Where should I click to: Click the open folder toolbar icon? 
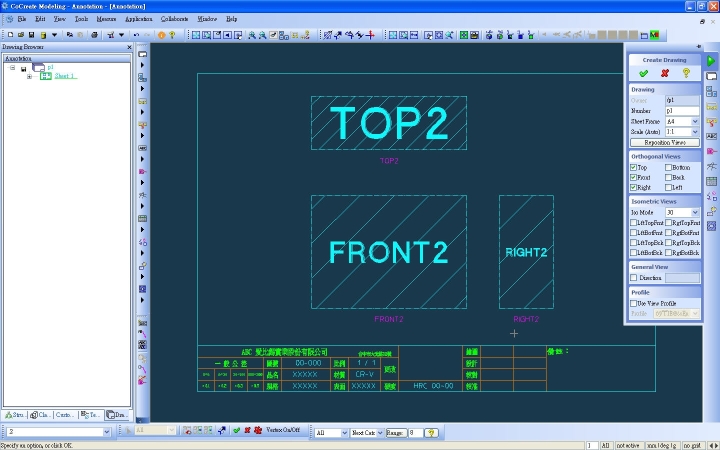click(21, 35)
